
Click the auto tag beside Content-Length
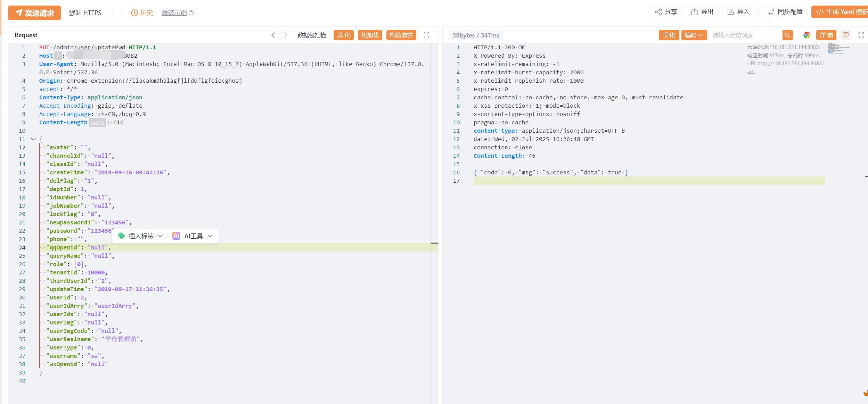(x=97, y=123)
